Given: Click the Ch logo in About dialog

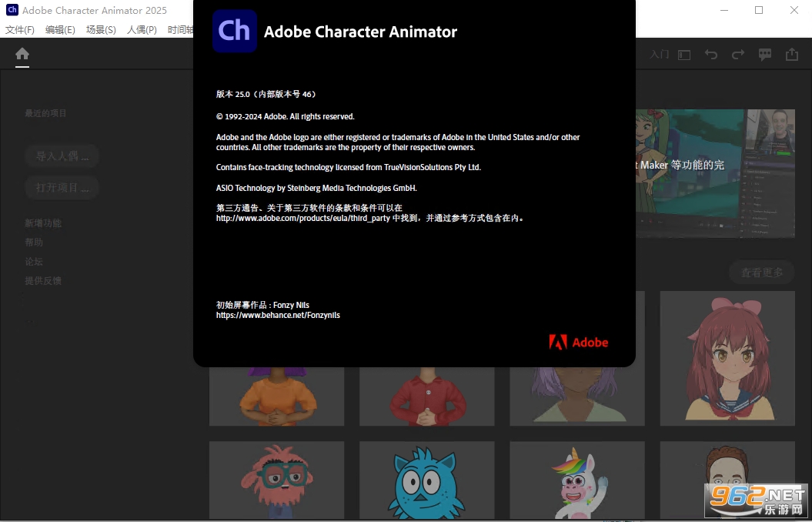Looking at the screenshot, I should pyautogui.click(x=235, y=31).
